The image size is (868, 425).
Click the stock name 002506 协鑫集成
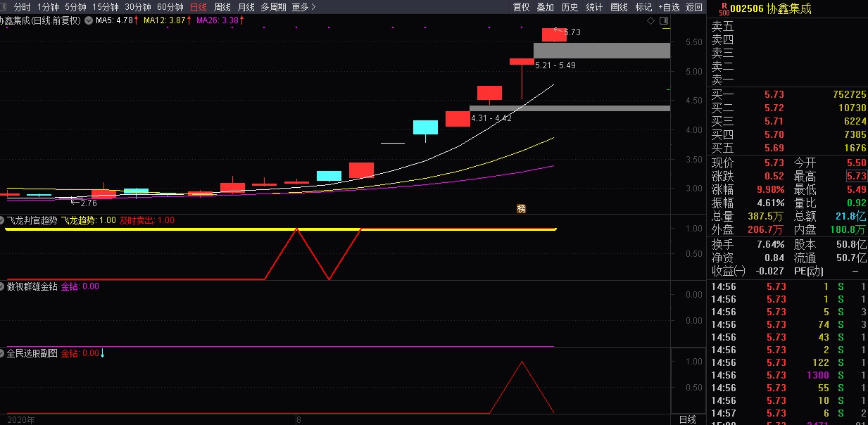pos(770,8)
